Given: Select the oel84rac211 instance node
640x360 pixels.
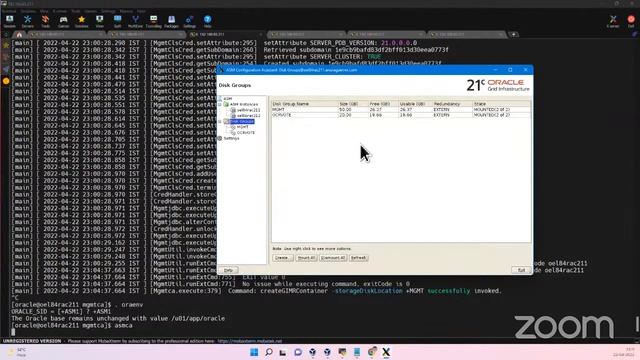Looking at the screenshot, I should tap(248, 110).
